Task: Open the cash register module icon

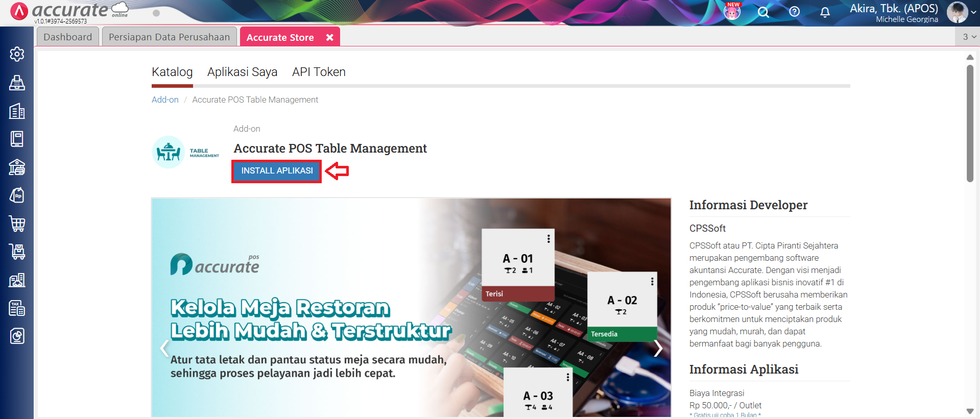Action: coord(17,83)
